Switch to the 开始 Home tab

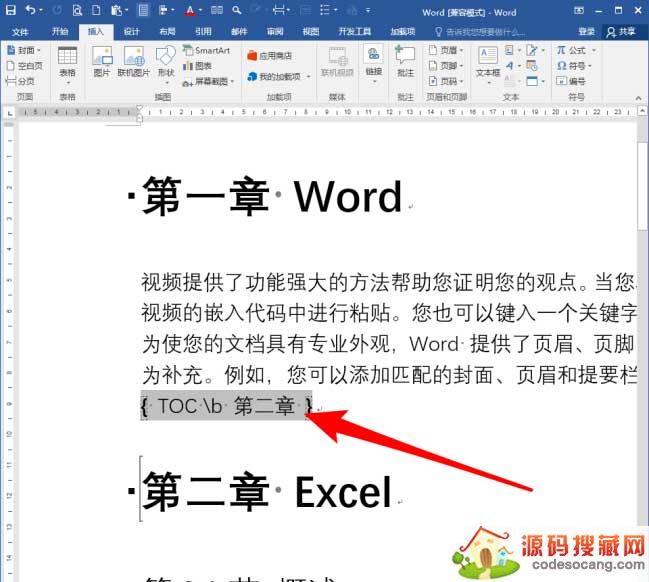pos(60,31)
